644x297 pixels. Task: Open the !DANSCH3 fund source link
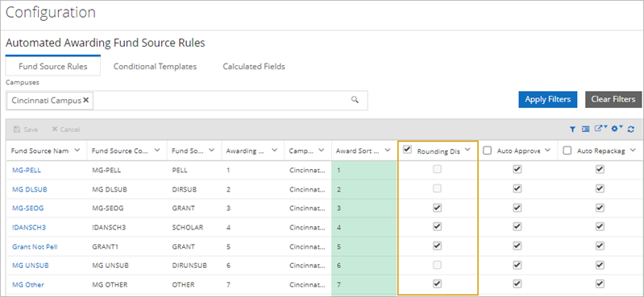pyautogui.click(x=28, y=227)
